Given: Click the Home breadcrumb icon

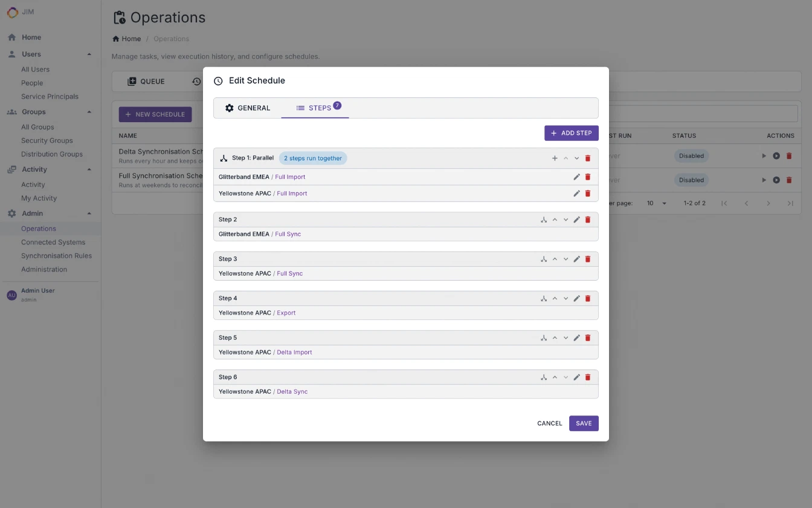Looking at the screenshot, I should 115,39.
